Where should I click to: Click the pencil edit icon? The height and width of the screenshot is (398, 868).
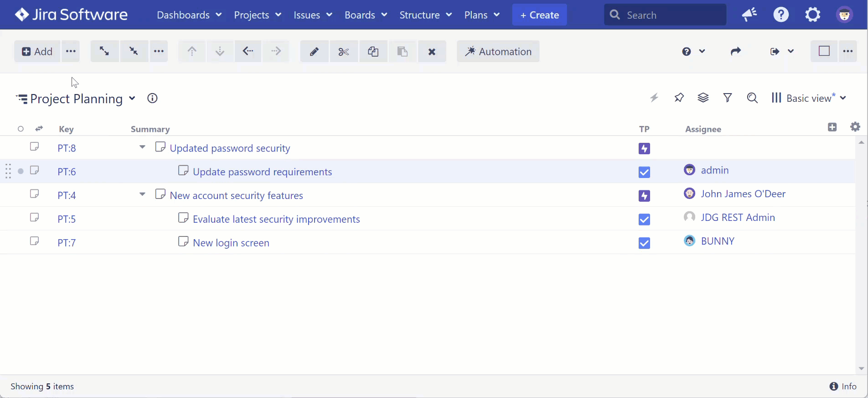tap(314, 52)
